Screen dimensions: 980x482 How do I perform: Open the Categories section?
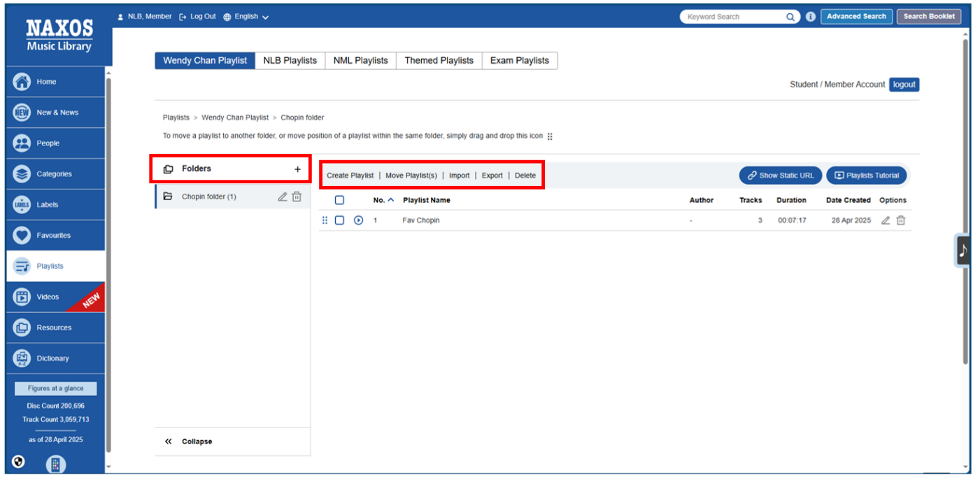click(56, 174)
